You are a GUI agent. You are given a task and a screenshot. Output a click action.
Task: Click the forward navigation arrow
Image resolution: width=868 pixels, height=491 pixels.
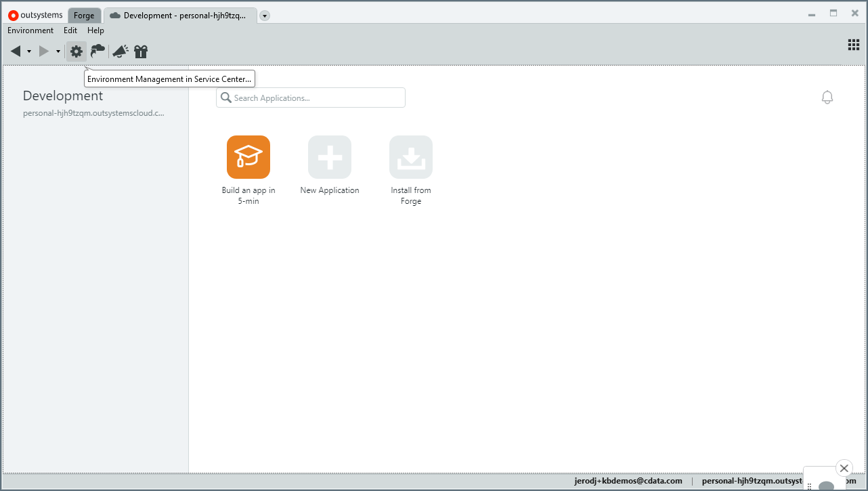43,51
